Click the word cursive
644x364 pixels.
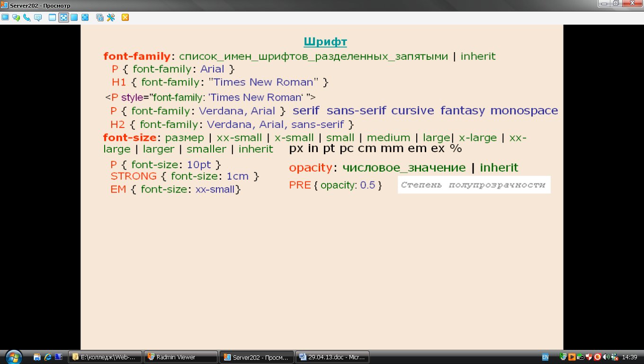point(412,111)
